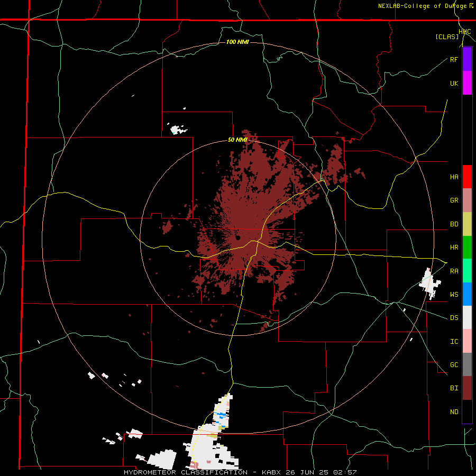This screenshot has width=476, height=476.
Task: Click the BI dark red legend swatch
Action: coord(467,388)
